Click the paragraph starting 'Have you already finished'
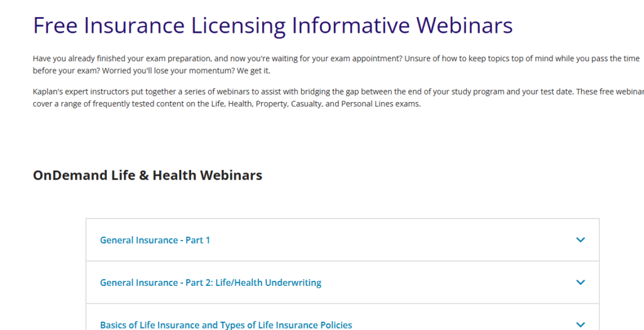Viewport: 644px width, 330px height. (189, 59)
